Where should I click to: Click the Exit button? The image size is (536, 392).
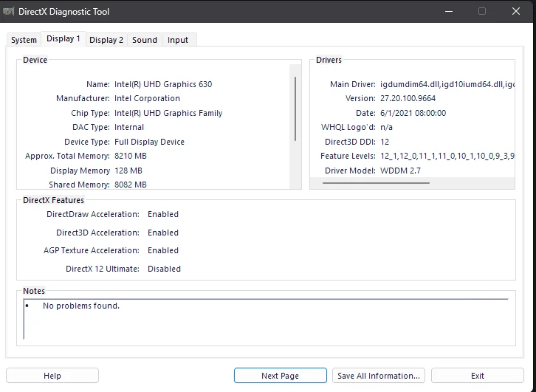(477, 376)
